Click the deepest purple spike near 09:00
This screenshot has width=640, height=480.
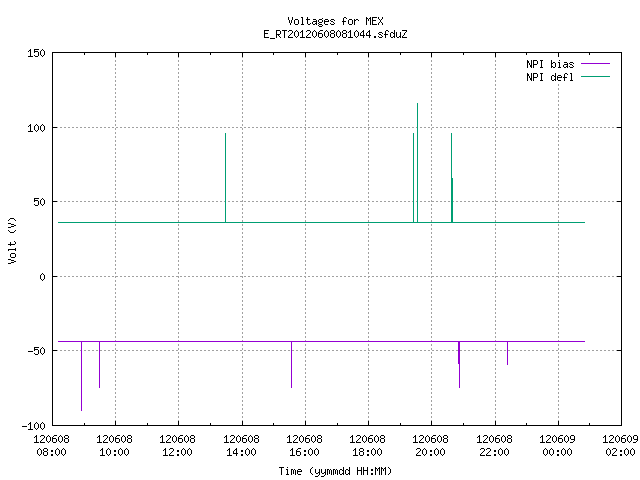82,376
